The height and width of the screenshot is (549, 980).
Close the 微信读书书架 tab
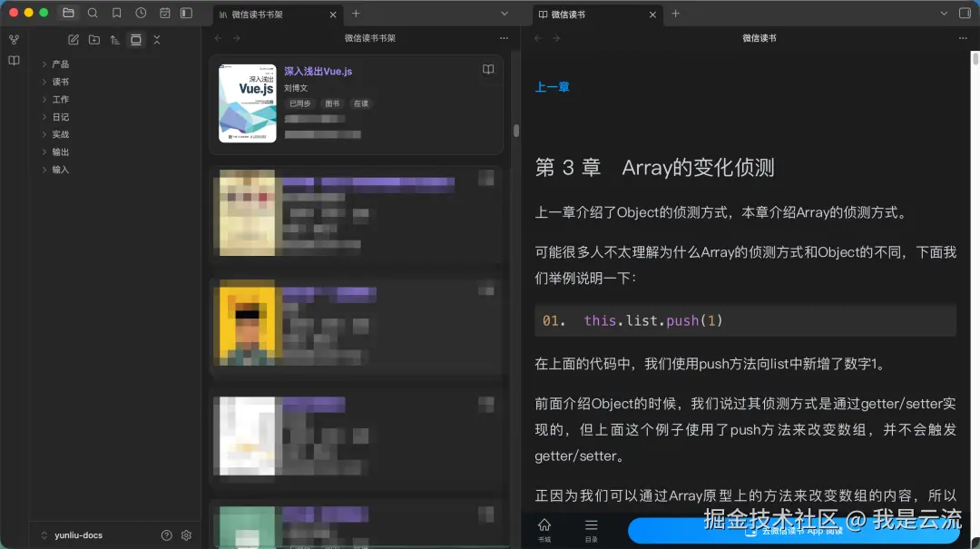[x=333, y=15]
